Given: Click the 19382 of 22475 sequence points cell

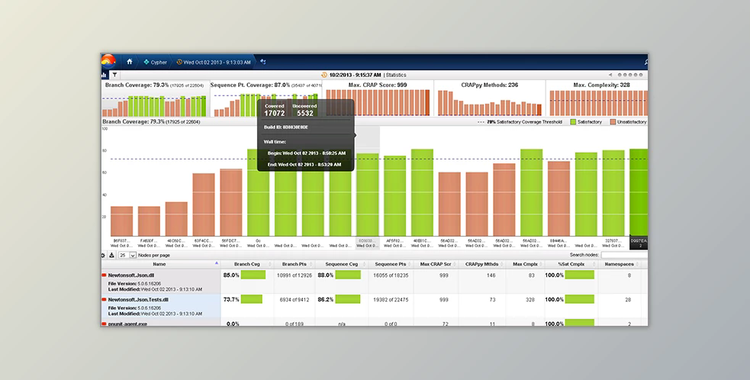Looking at the screenshot, I should coord(391,300).
